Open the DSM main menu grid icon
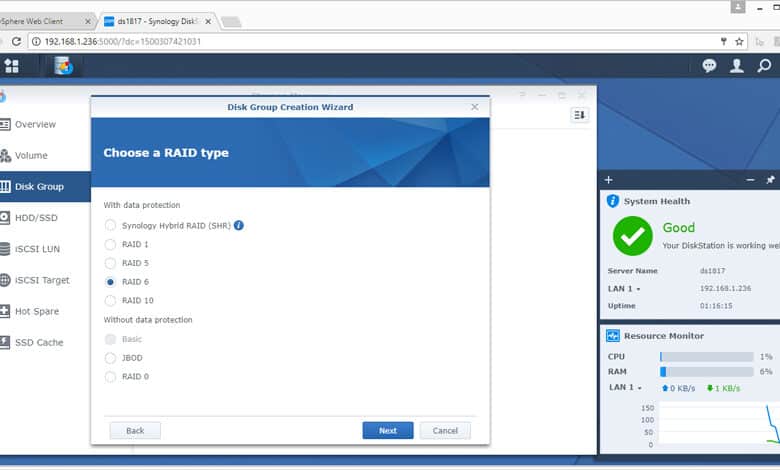 point(11,66)
